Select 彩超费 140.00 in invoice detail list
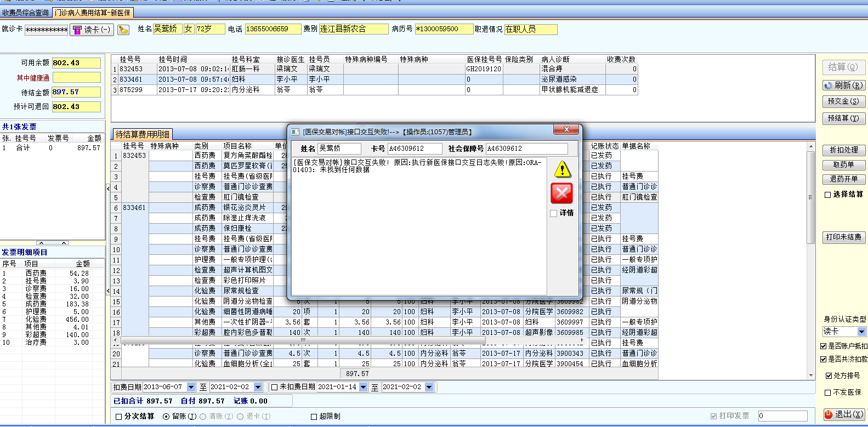This screenshot has width=868, height=427. (x=53, y=334)
